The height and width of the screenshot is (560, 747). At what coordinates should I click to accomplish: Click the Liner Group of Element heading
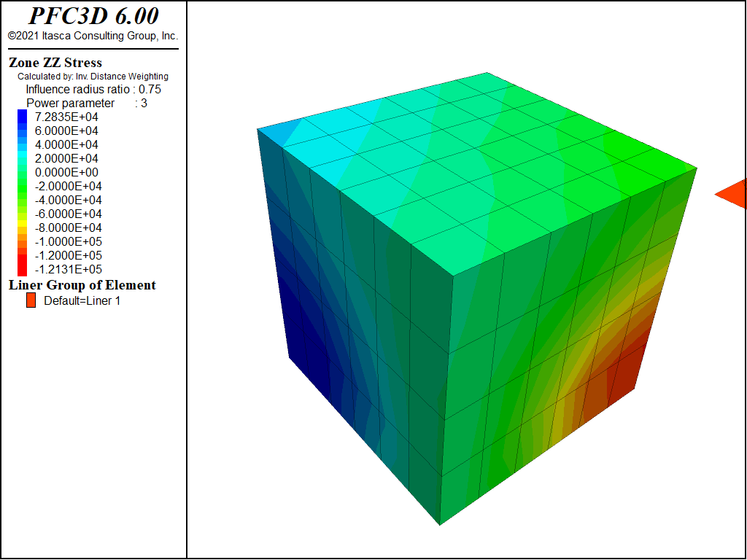click(82, 285)
